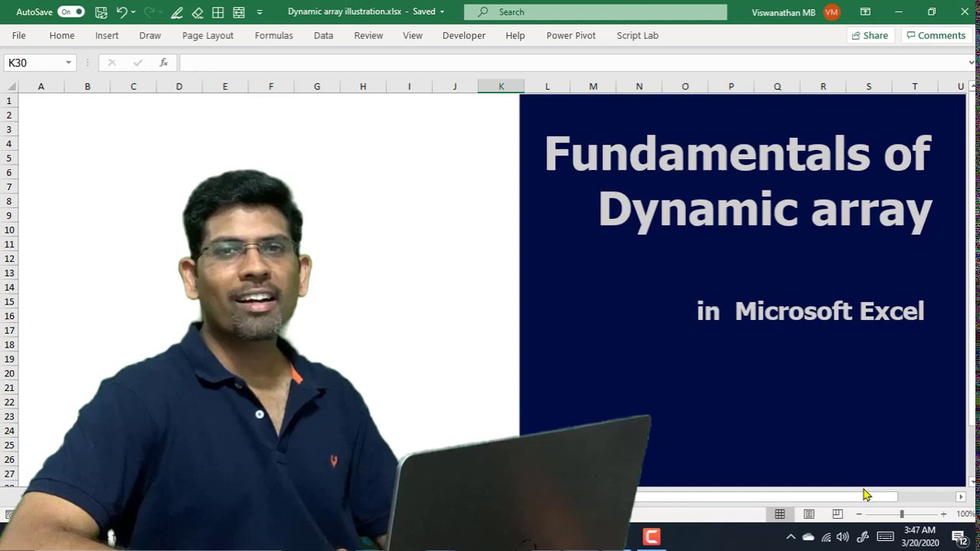Open the Data tab
The width and height of the screenshot is (980, 551).
[323, 35]
